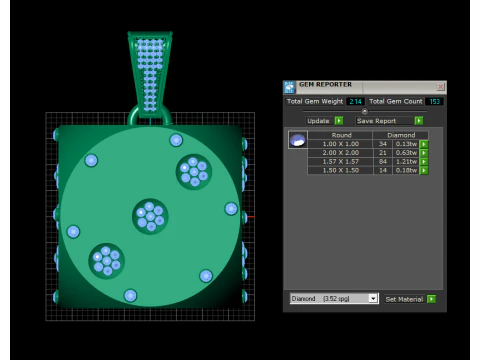Image resolution: width=480 pixels, height=360 pixels.
Task: Click the 0.18tw weight cell
Action: click(x=406, y=170)
